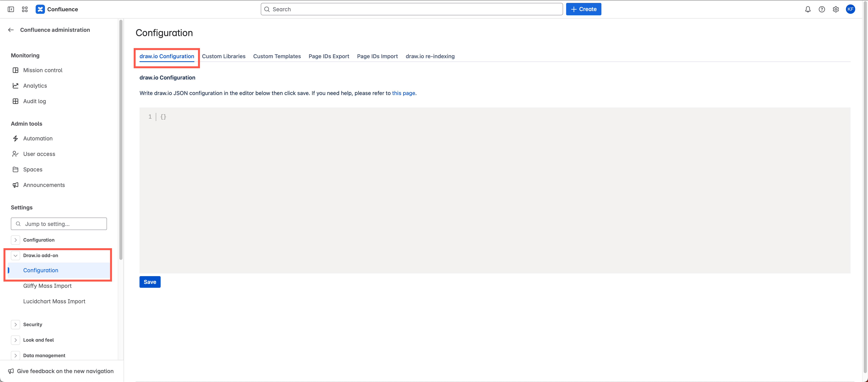Screen dimensions: 868x382
Task: Open User access settings
Action: pos(39,154)
